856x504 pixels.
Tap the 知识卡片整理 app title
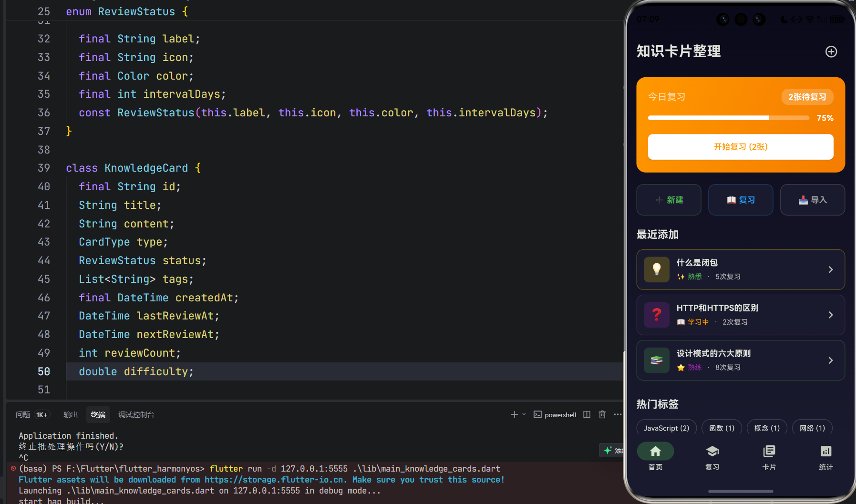coord(679,51)
